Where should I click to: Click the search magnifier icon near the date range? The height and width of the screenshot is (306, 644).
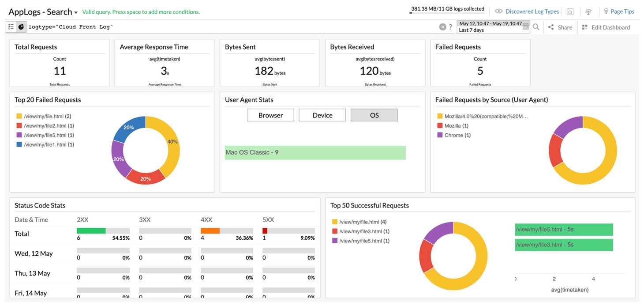tap(535, 26)
